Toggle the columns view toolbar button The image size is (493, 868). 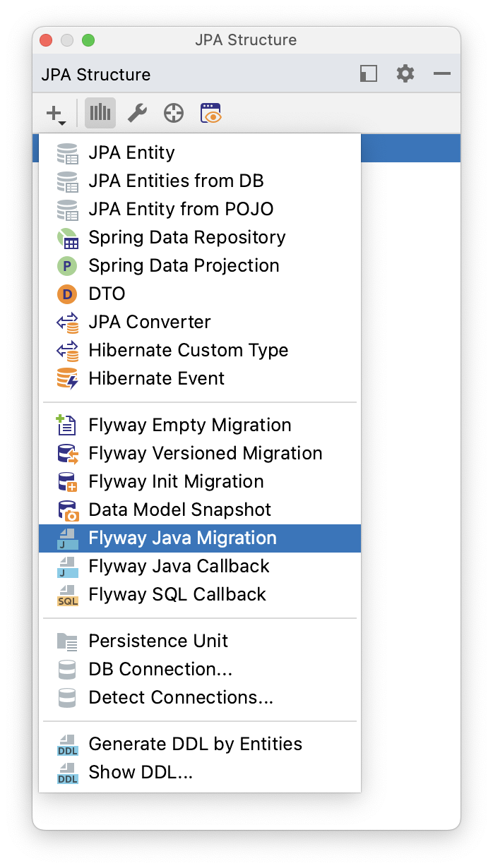coord(100,113)
